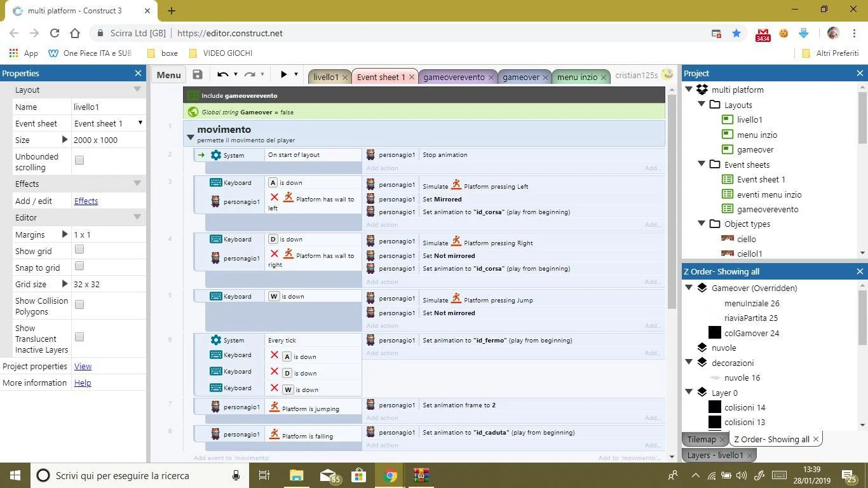
Task: Open Windows Task View
Action: click(264, 475)
